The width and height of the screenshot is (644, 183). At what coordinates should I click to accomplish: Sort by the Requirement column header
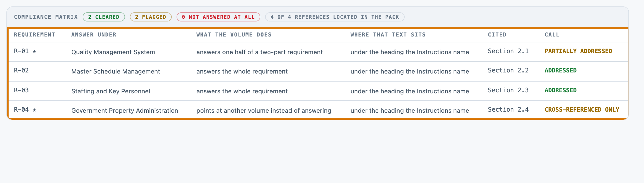pos(35,35)
